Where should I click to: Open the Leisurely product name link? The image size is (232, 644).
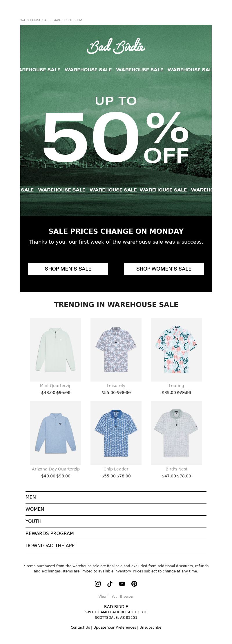pyautogui.click(x=116, y=386)
